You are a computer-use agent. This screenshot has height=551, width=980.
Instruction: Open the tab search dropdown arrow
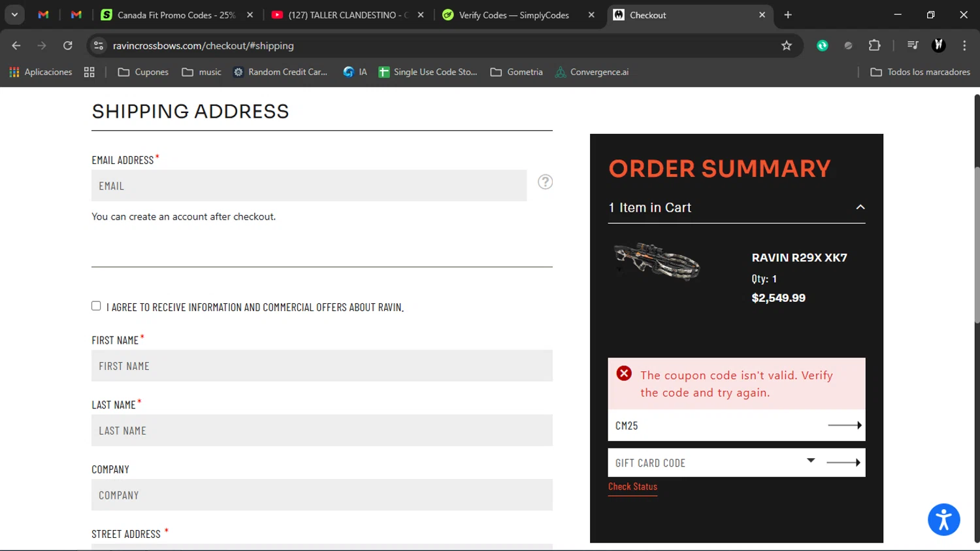tap(14, 14)
